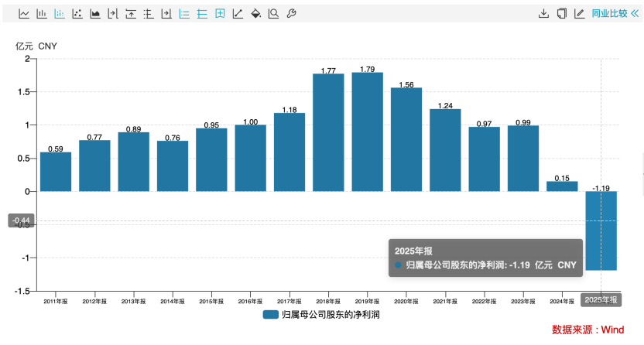Click the 2019年报 bar labeled 1.79

click(367, 132)
